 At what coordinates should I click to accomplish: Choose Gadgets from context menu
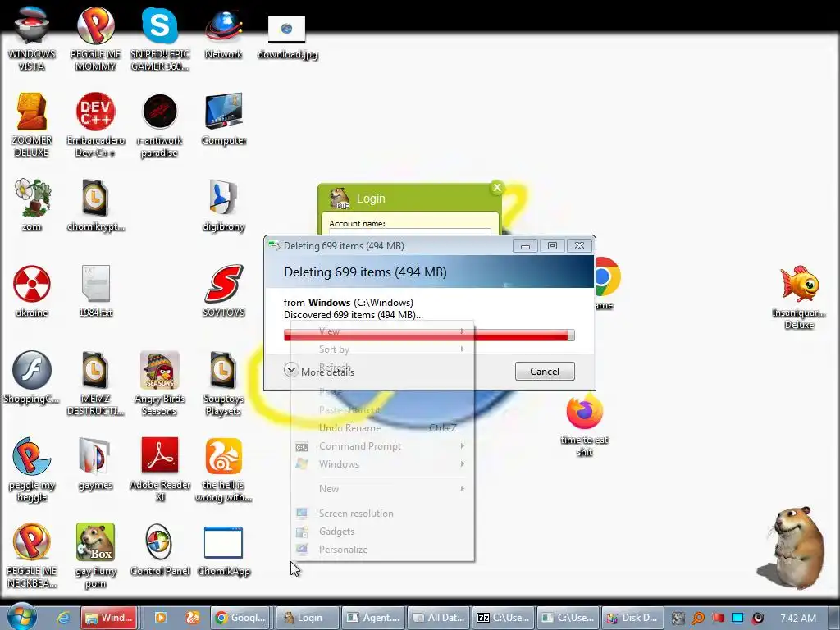point(382,532)
